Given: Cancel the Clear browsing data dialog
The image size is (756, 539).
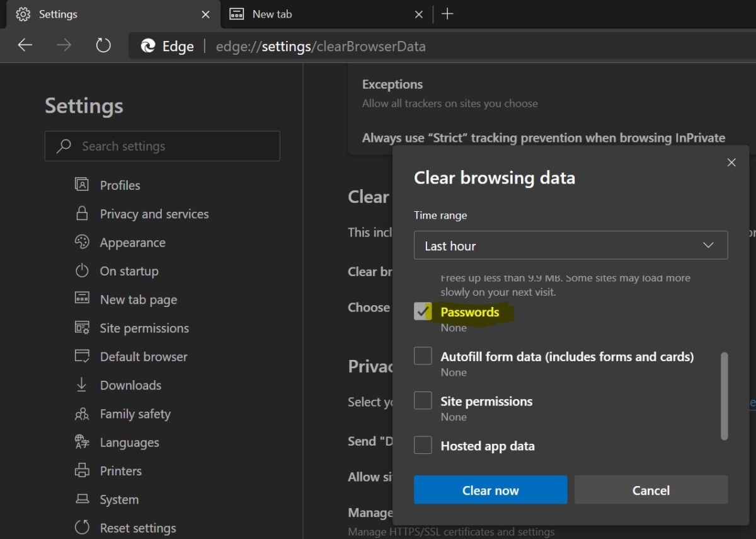Looking at the screenshot, I should pos(651,490).
